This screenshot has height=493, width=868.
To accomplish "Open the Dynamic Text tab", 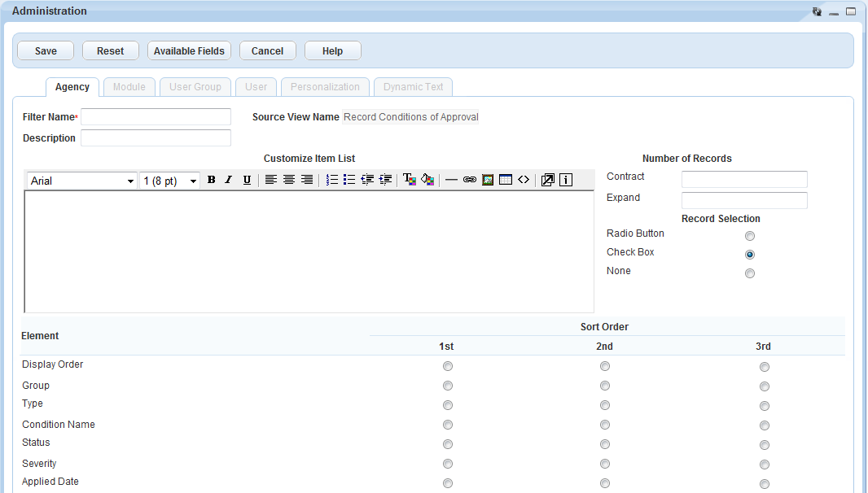I will pos(414,87).
